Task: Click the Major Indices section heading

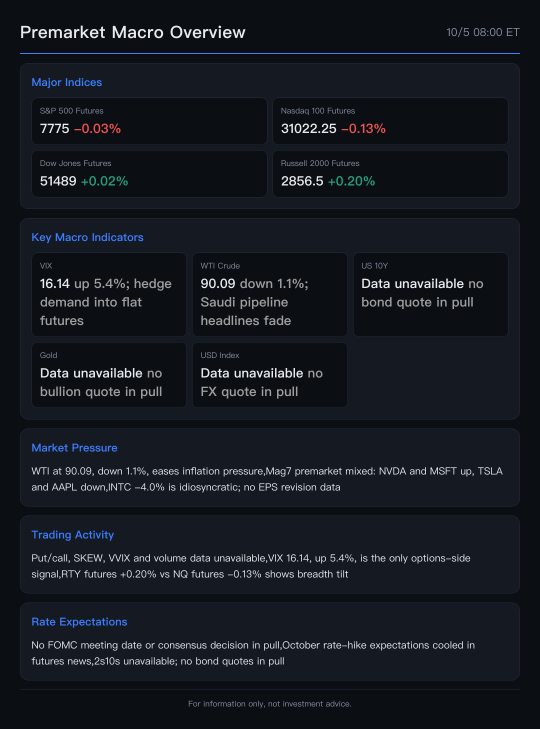Action: (x=67, y=82)
